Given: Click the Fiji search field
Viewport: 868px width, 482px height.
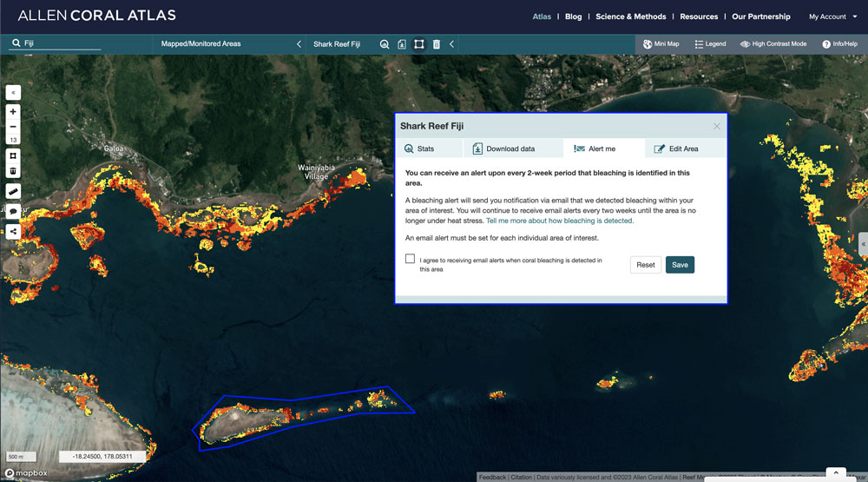Looking at the screenshot, I should [61, 43].
